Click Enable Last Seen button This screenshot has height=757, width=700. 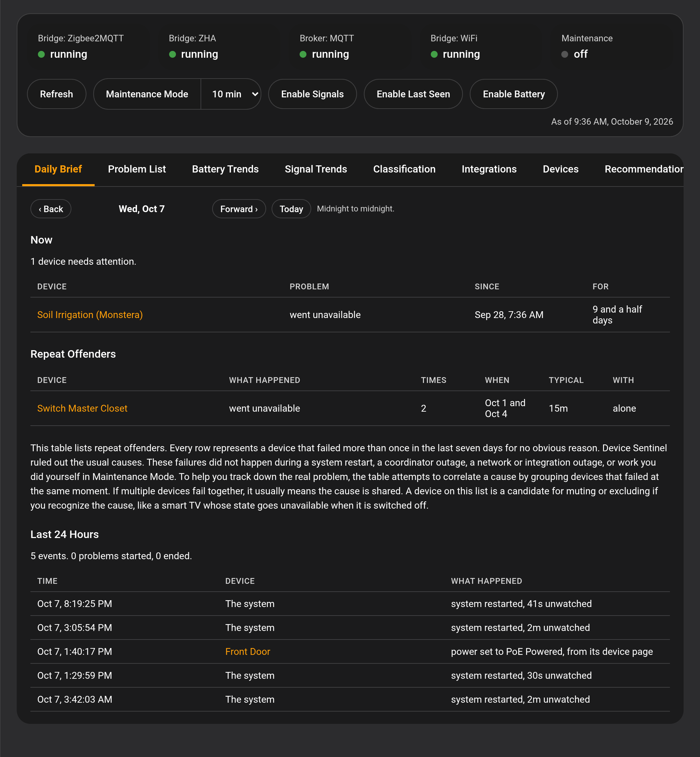[x=413, y=94]
